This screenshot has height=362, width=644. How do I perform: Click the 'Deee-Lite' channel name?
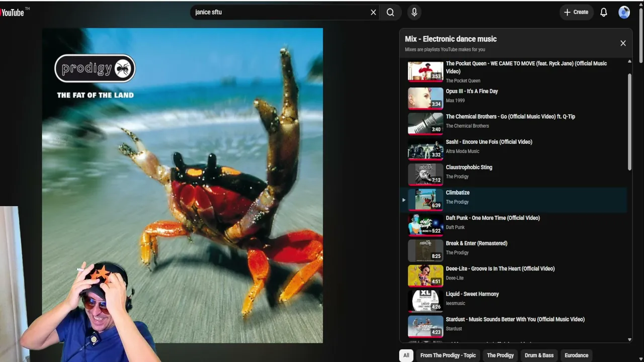[x=455, y=278]
